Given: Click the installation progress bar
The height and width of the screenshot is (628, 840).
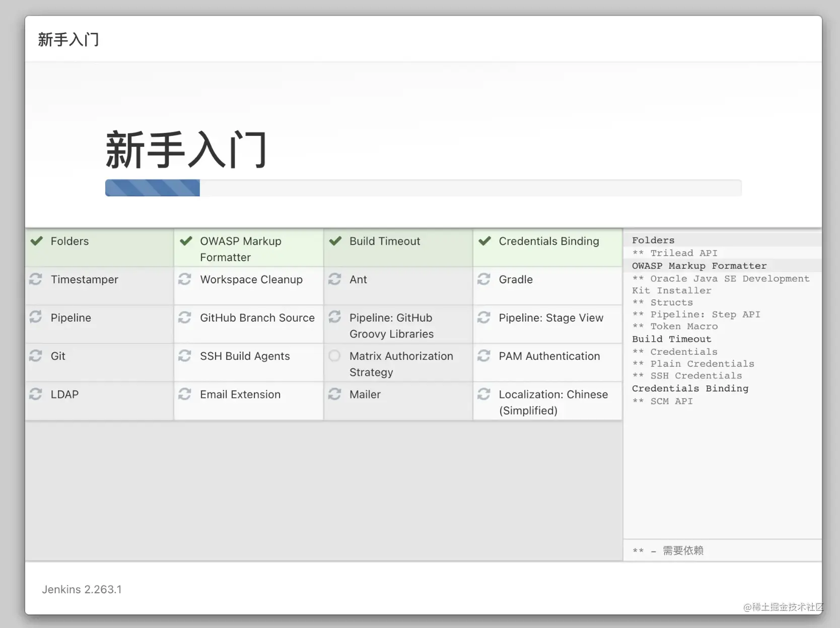Looking at the screenshot, I should click(423, 188).
